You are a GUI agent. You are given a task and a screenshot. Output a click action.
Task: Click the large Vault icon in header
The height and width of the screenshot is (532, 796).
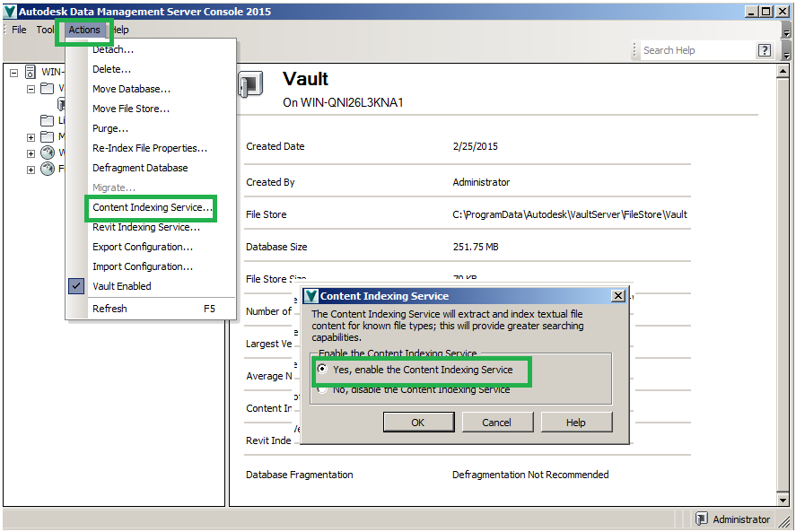click(250, 84)
